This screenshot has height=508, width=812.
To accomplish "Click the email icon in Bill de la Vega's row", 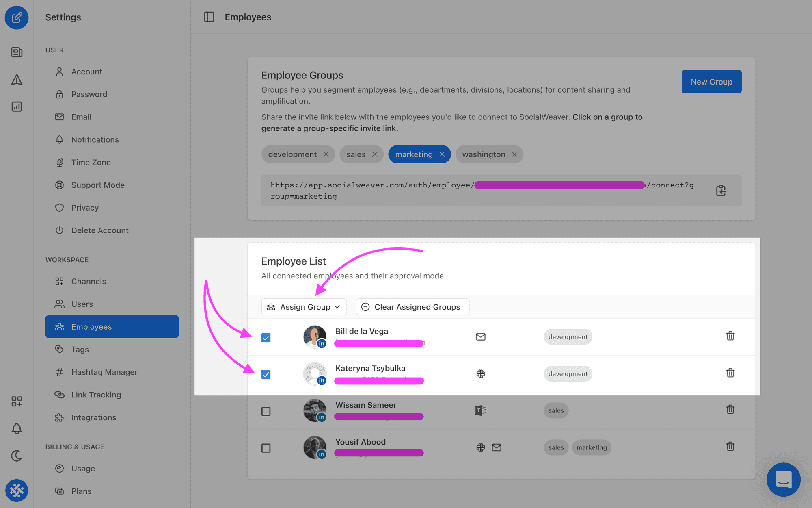I will click(x=481, y=337).
